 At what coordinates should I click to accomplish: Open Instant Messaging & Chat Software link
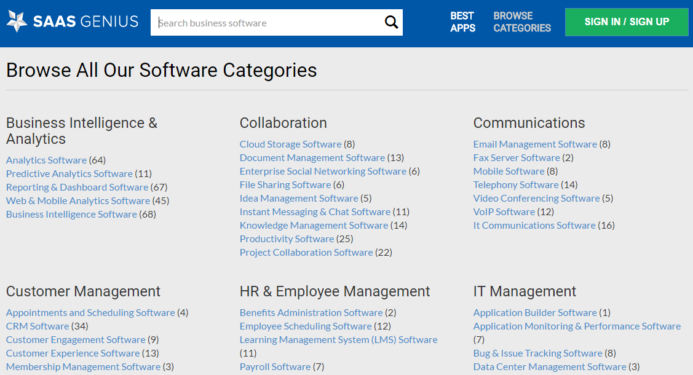315,212
